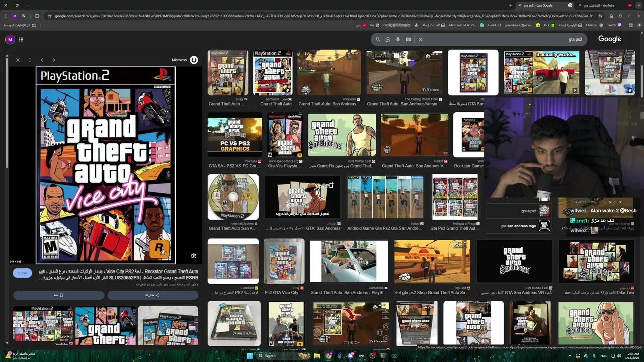Start search by image with Lens icon
This screenshot has width=644, height=362.
pos(388,39)
